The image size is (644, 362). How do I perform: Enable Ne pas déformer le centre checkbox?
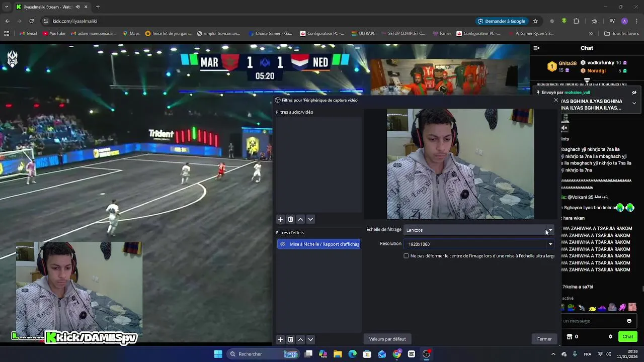pos(406,256)
